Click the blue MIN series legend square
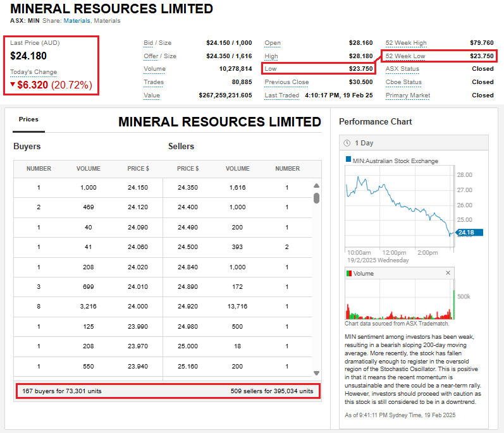504x433 pixels. pos(348,160)
